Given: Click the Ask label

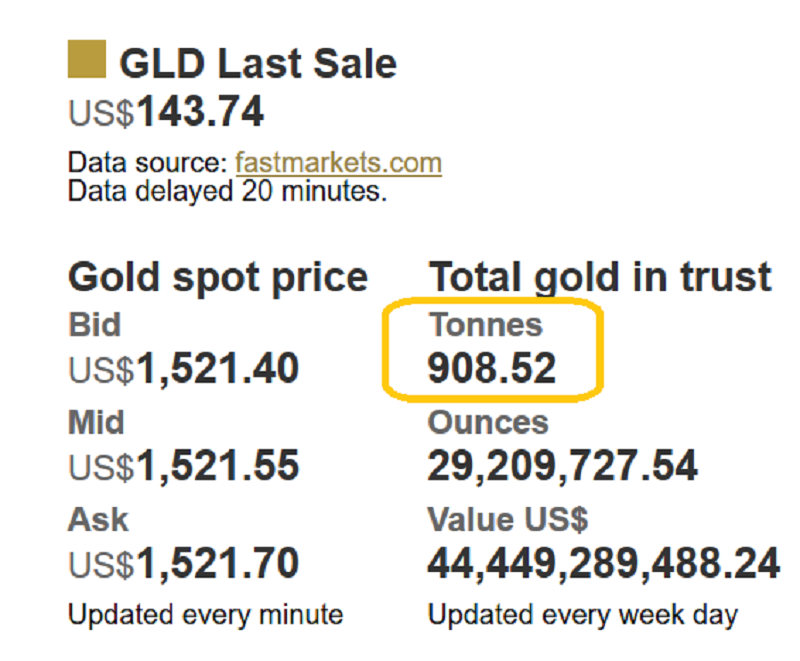Looking at the screenshot, I should (98, 518).
